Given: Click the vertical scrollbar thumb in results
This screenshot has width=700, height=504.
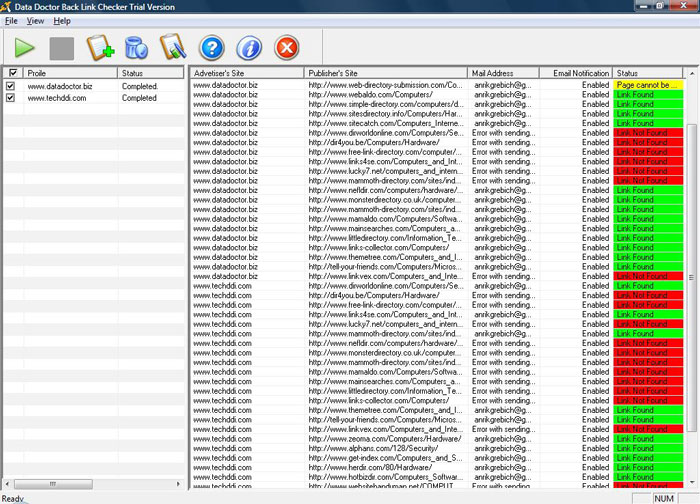Looking at the screenshot, I should 692,278.
